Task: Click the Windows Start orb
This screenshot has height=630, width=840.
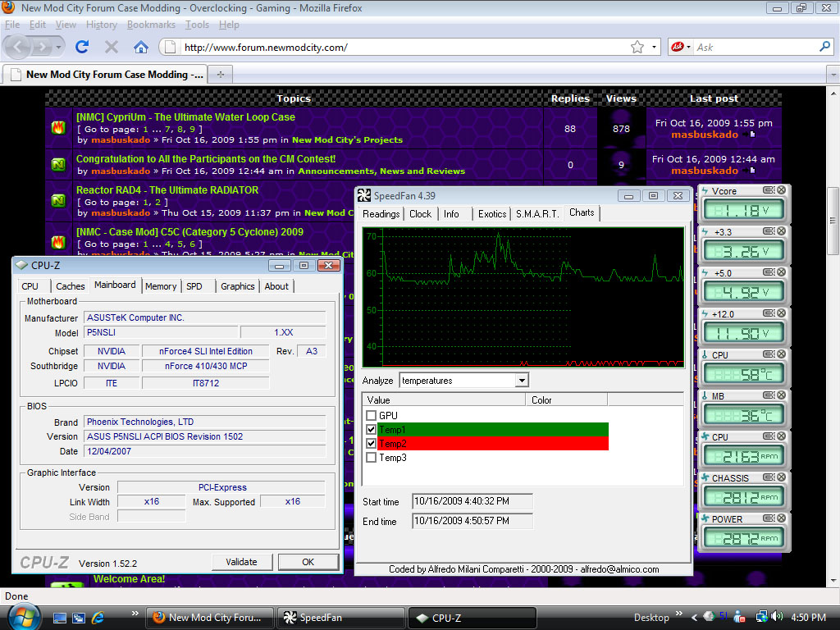Action: (23, 617)
